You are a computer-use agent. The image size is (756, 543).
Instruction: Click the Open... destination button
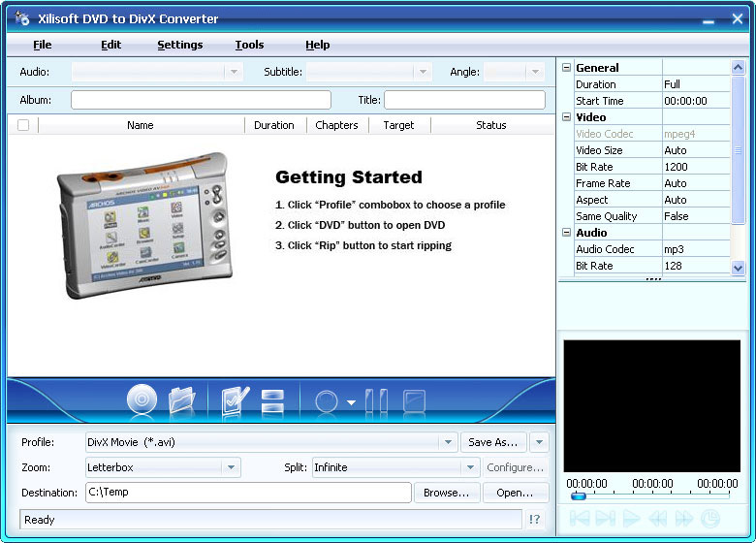(515, 493)
